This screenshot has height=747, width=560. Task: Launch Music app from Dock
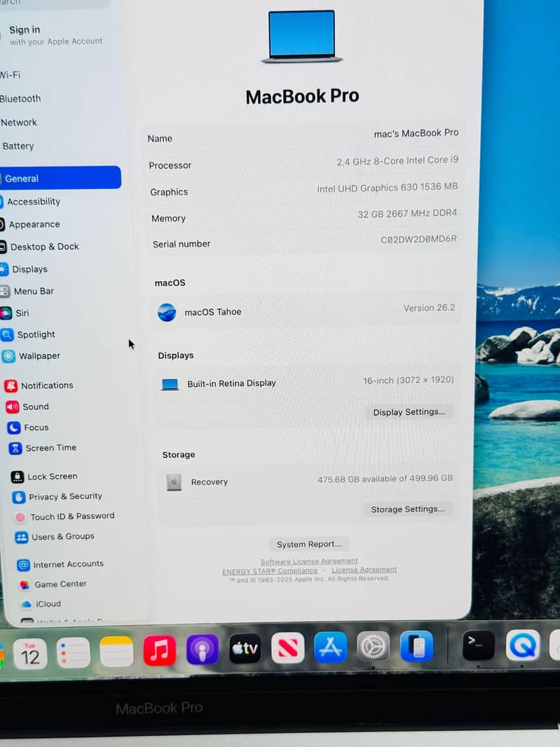pos(159,650)
